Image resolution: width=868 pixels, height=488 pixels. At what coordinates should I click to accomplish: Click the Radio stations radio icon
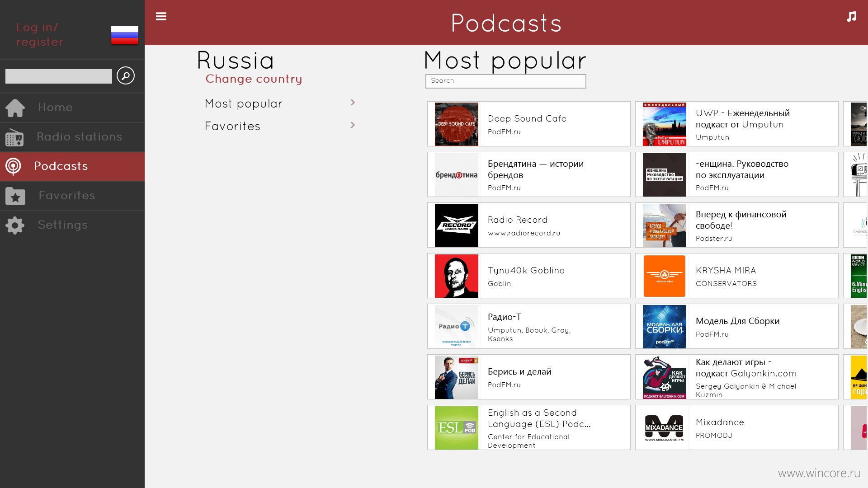(x=14, y=137)
